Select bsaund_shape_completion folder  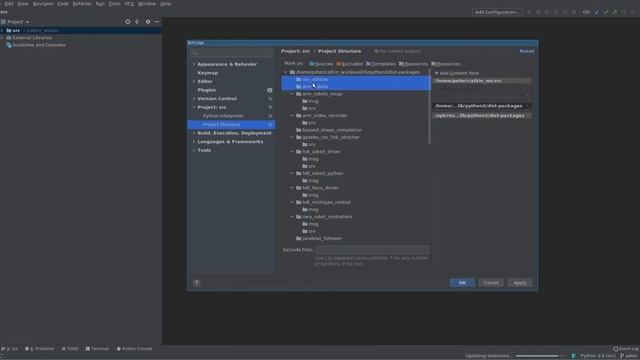coord(332,130)
